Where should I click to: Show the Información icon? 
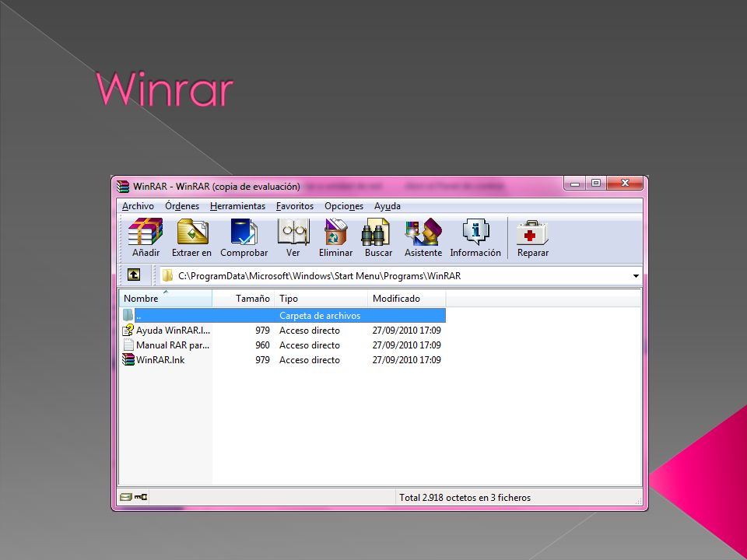click(475, 232)
